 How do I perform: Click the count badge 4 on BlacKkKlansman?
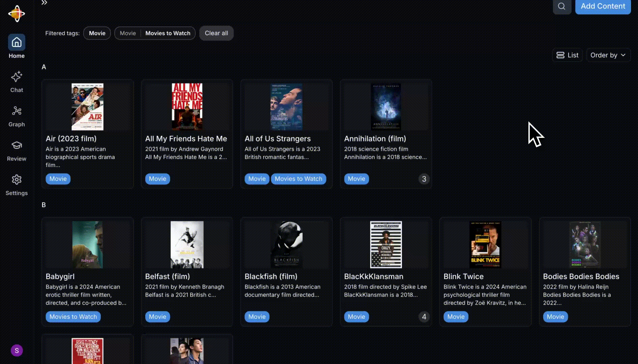424,317
